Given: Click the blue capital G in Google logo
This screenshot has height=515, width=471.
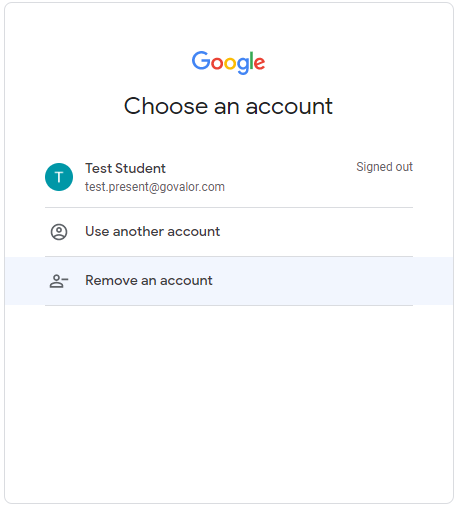Looking at the screenshot, I should 200,60.
